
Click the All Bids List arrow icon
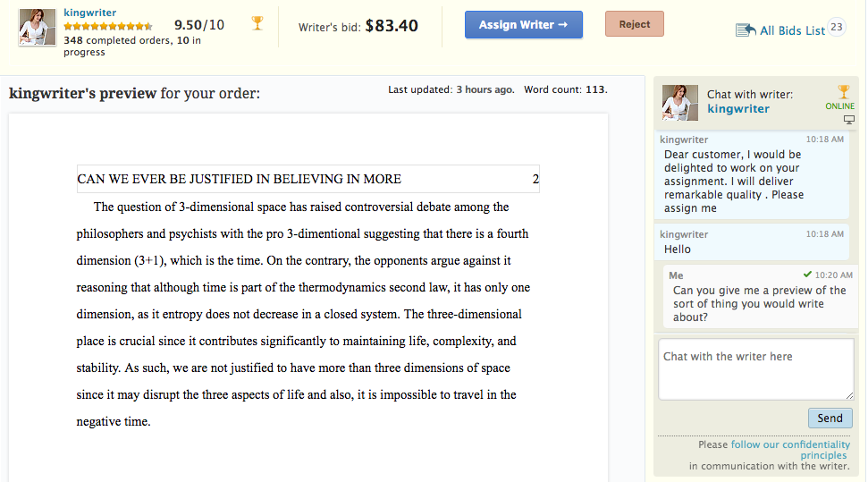(x=746, y=30)
